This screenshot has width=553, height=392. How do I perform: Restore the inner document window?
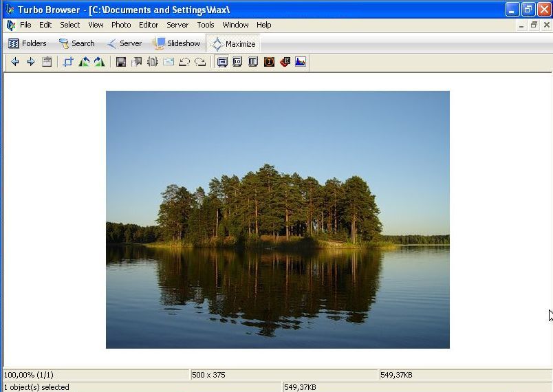click(x=534, y=25)
